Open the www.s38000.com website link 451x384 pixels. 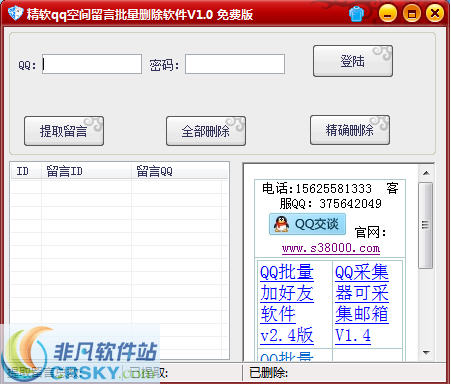(x=331, y=248)
